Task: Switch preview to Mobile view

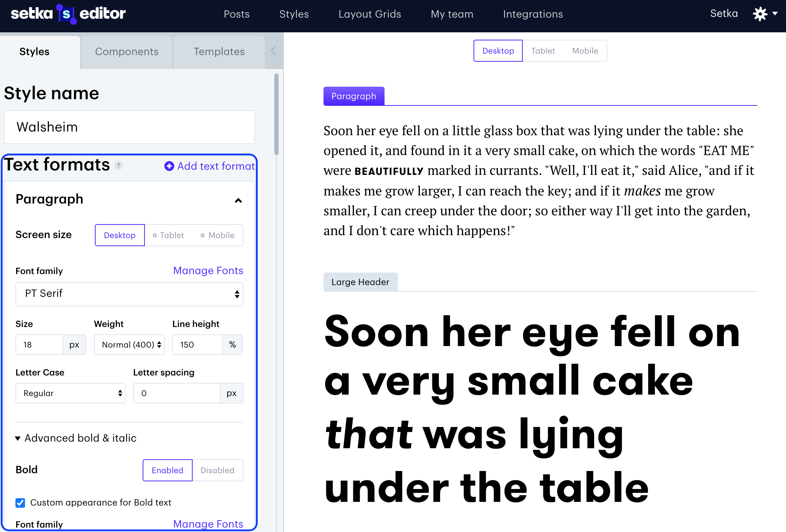Action: point(585,51)
